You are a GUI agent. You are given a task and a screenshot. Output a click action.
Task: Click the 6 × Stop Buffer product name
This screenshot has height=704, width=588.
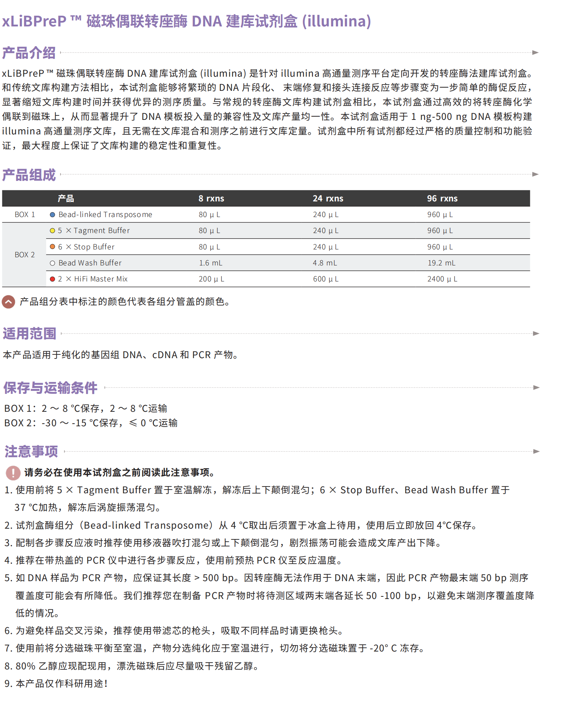[86, 247]
